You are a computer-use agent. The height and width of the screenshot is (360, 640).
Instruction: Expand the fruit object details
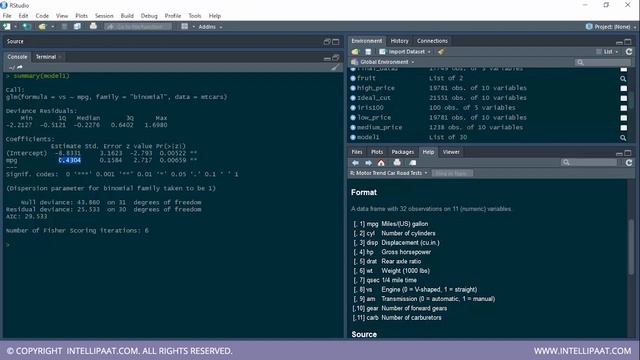coord(353,78)
